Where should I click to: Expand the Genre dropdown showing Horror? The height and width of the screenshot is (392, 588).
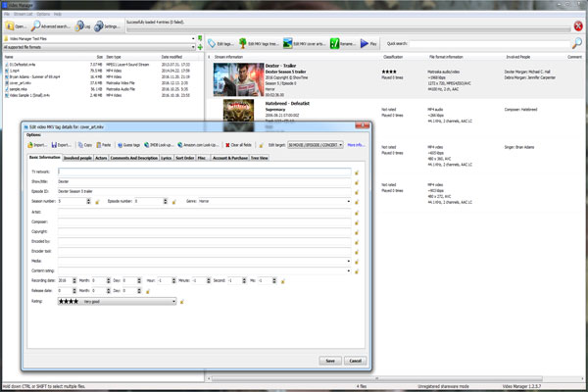[349, 200]
